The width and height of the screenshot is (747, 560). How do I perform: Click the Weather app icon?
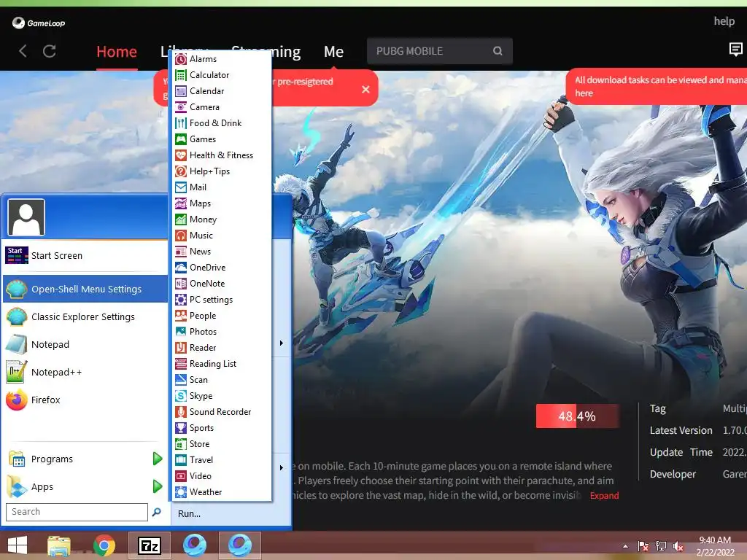tap(181, 492)
